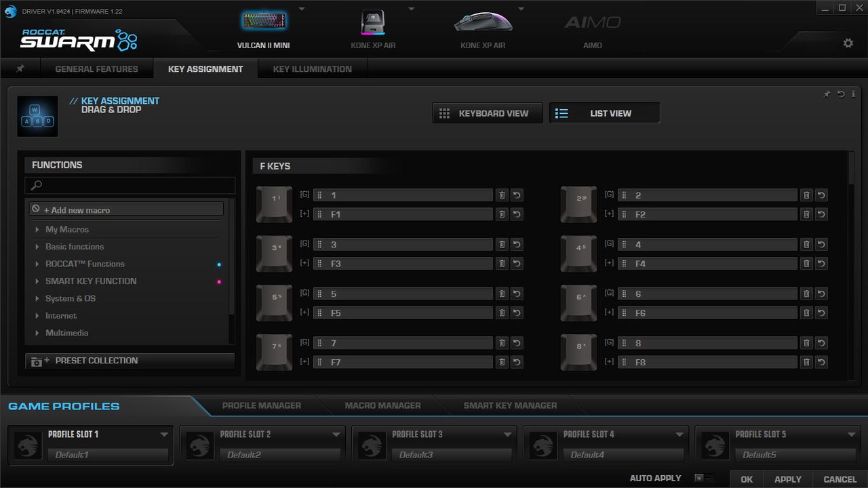Image resolution: width=868 pixels, height=488 pixels.
Task: Open the Profile Slot 1 dropdown
Action: (164, 434)
